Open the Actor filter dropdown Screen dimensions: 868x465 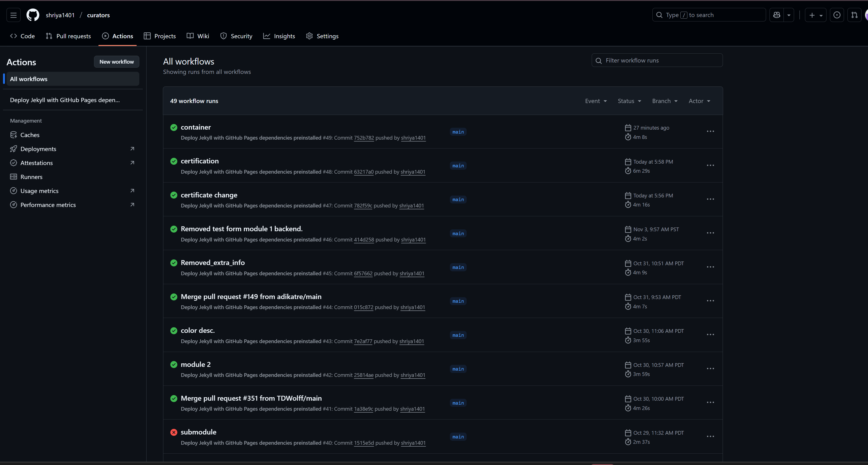[699, 101]
